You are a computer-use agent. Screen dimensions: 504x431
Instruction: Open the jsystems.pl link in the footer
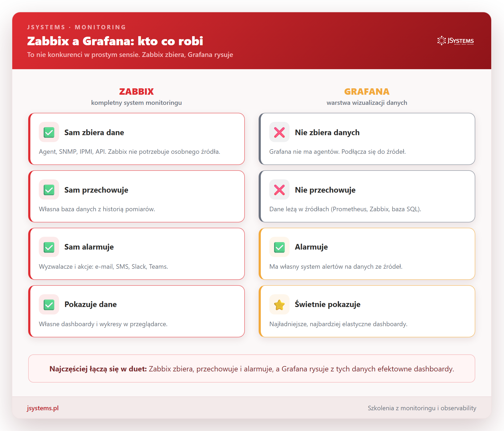(43, 408)
